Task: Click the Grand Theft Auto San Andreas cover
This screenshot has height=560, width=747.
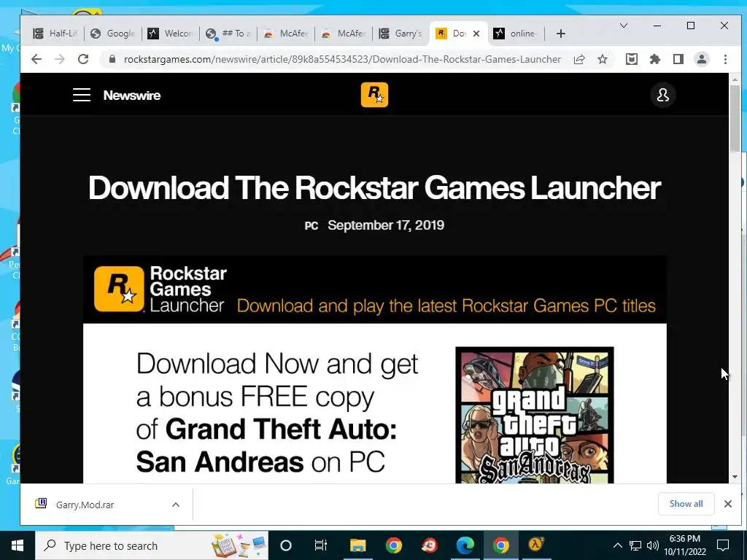Action: pyautogui.click(x=535, y=415)
